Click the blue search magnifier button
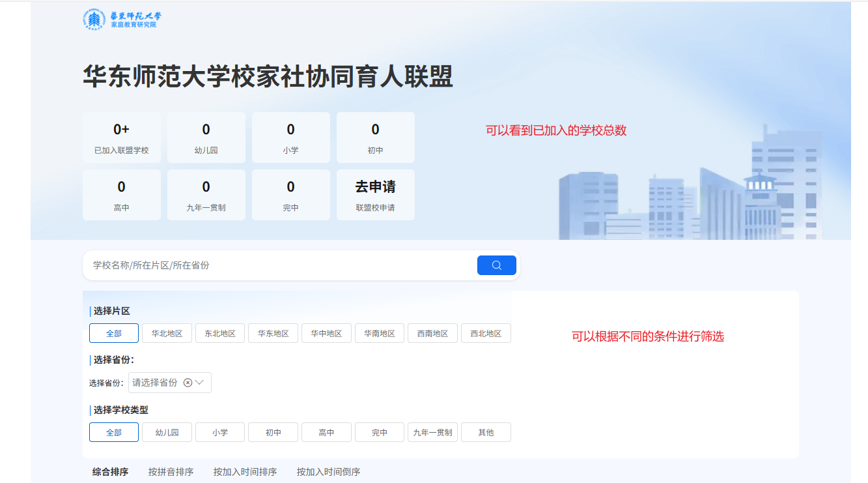The width and height of the screenshot is (868, 483). tap(496, 265)
